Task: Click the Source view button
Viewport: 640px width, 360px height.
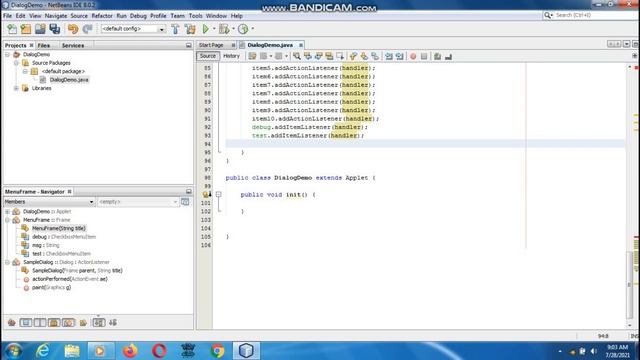Action: coord(208,56)
